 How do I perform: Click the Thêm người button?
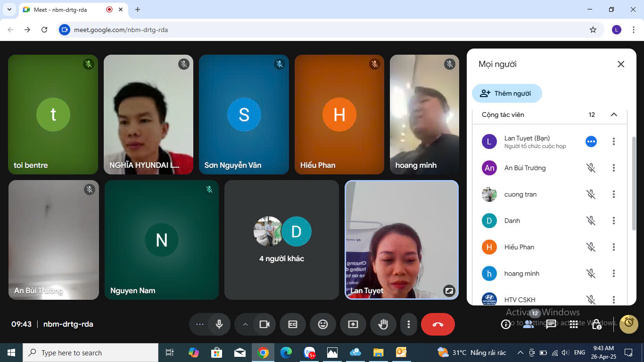[x=507, y=93]
